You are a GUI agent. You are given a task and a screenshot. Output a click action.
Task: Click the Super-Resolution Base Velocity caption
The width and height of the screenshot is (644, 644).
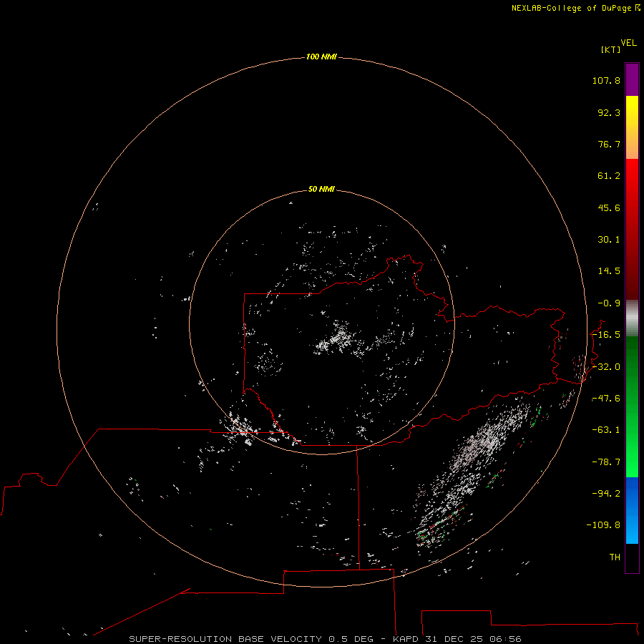pyautogui.click(x=326, y=639)
